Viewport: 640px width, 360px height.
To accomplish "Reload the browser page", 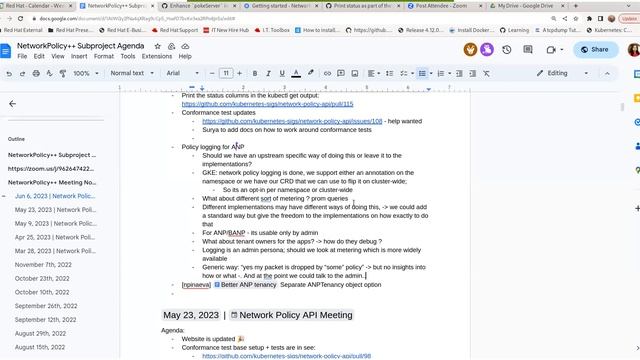I will click(20, 18).
